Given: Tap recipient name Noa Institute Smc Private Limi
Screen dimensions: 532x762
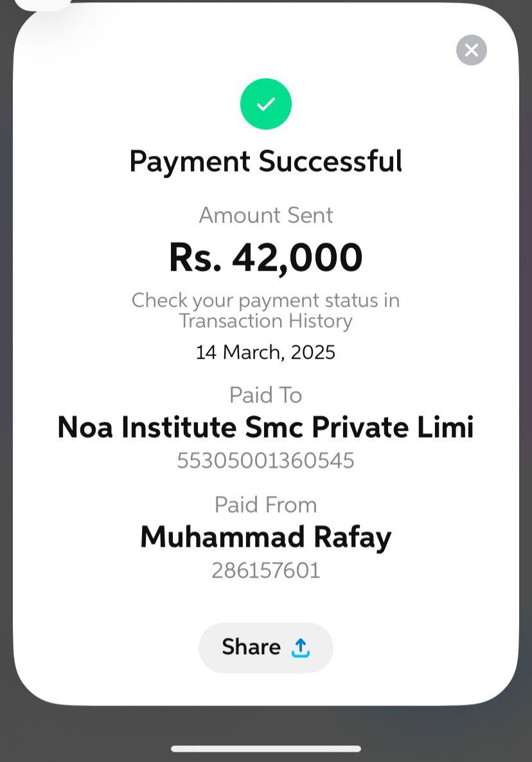Looking at the screenshot, I should (x=266, y=428).
